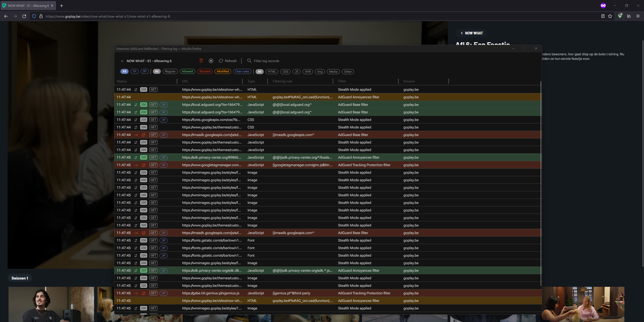Click the AdGuard extension icon in toolbar
The image size is (644, 322).
pyautogui.click(x=620, y=16)
